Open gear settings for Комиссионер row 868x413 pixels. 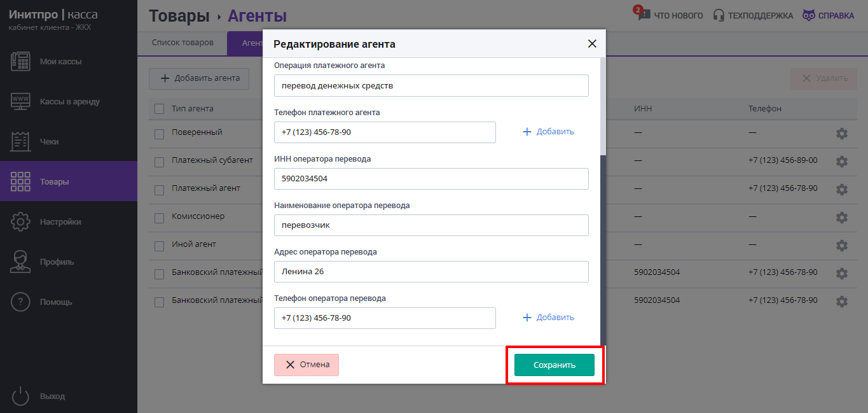pos(842,218)
